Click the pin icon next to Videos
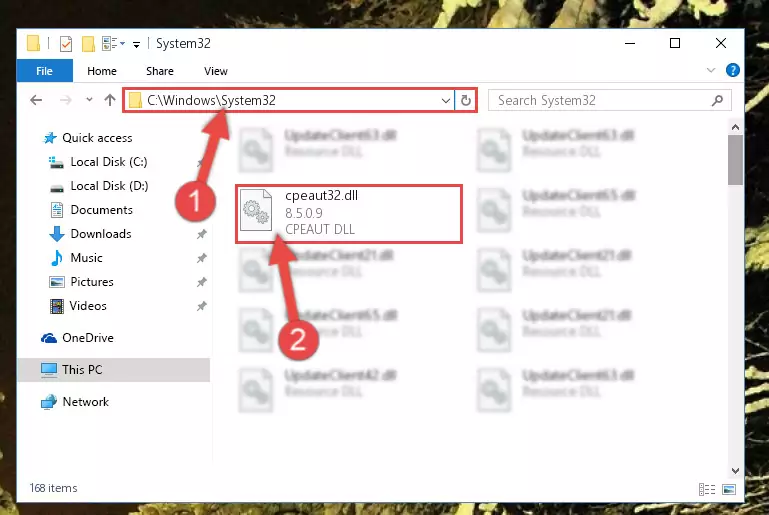 201,306
